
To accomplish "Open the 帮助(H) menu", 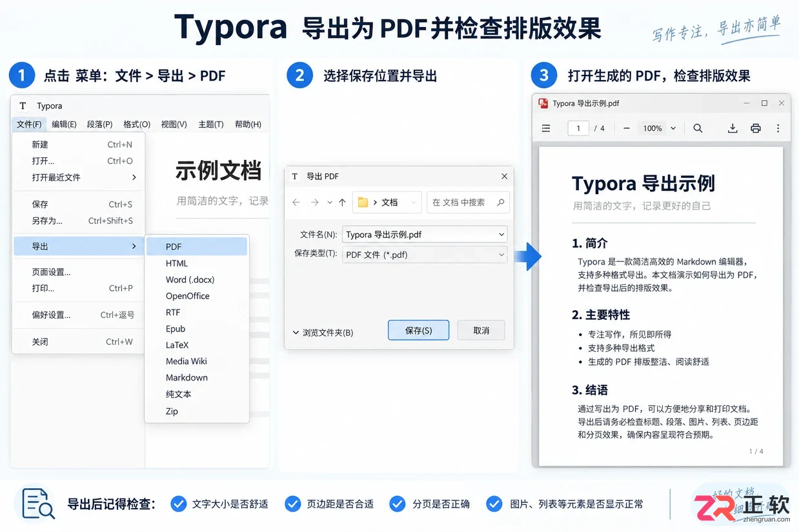I will 248,124.
